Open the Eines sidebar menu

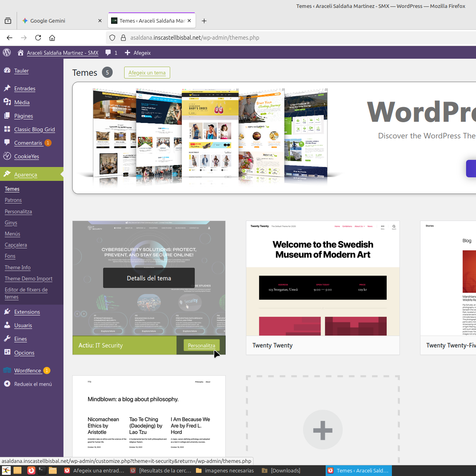click(x=21, y=339)
